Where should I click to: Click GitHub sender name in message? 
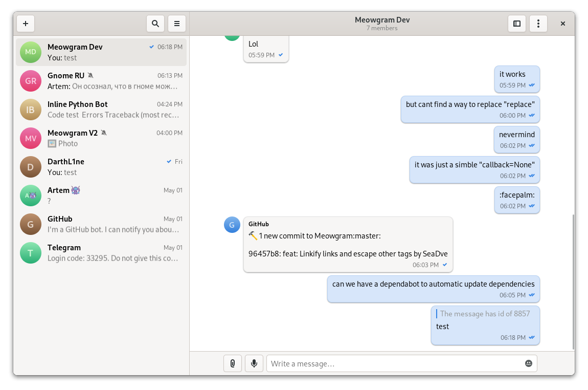[258, 224]
